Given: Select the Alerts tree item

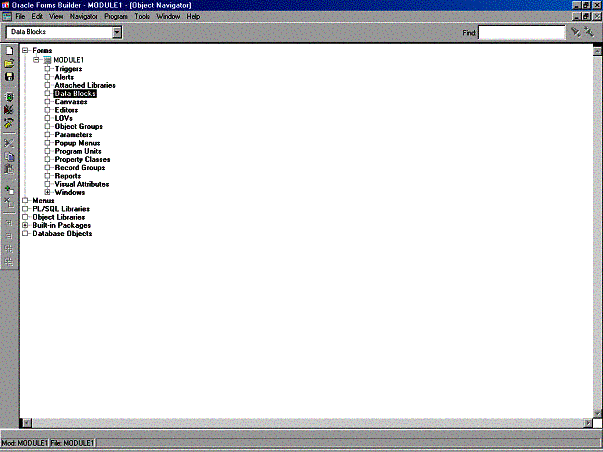Looking at the screenshot, I should pos(64,77).
